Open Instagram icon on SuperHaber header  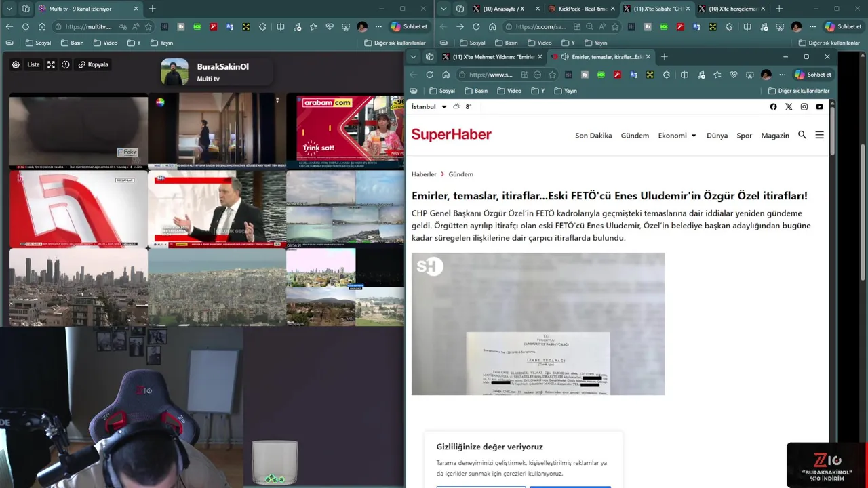click(804, 107)
